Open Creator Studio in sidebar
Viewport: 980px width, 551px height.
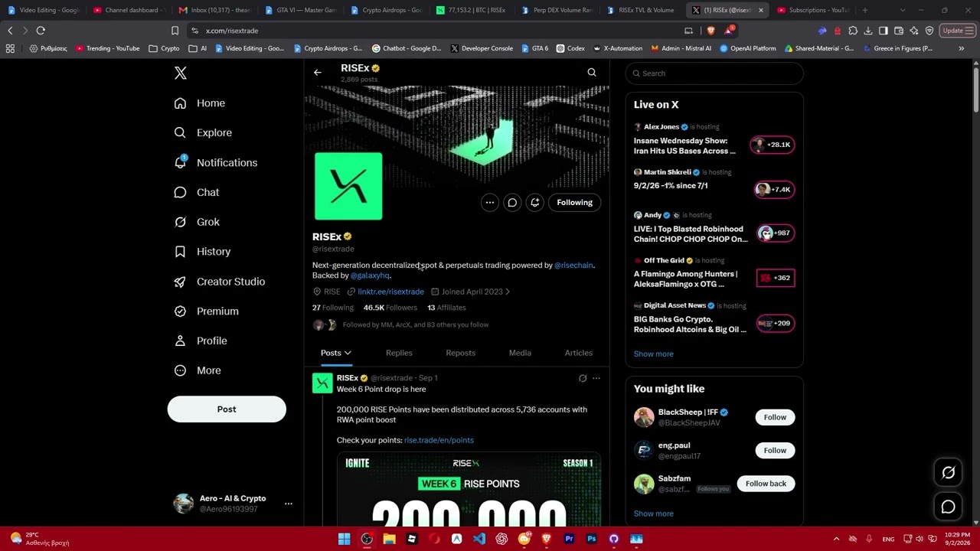(x=219, y=282)
